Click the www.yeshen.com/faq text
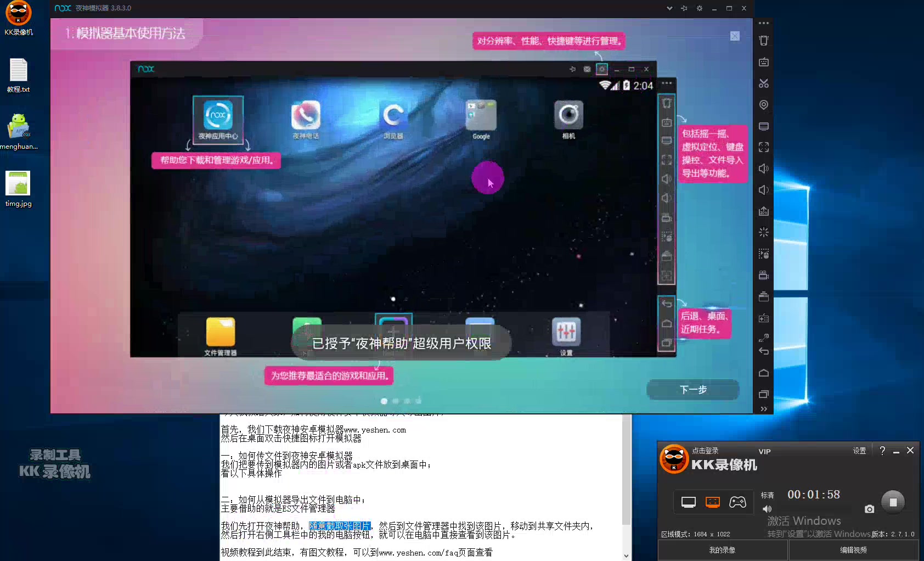The width and height of the screenshot is (924, 561). pos(418,552)
